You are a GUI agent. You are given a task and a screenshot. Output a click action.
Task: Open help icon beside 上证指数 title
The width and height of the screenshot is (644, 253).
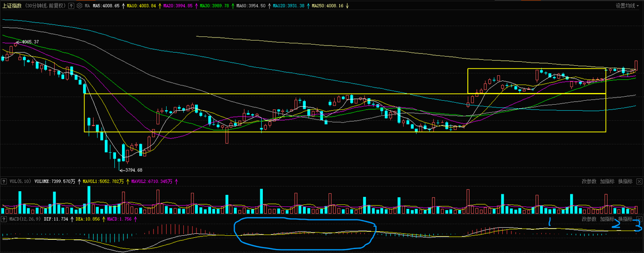(x=71, y=6)
